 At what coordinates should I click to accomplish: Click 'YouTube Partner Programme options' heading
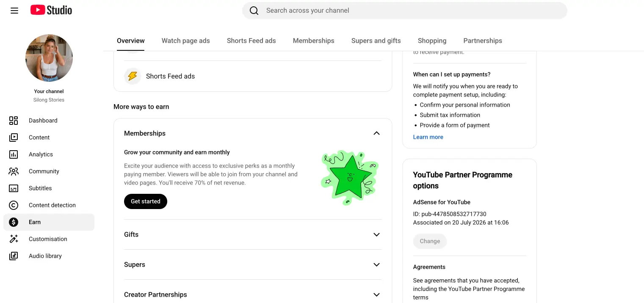pyautogui.click(x=463, y=180)
